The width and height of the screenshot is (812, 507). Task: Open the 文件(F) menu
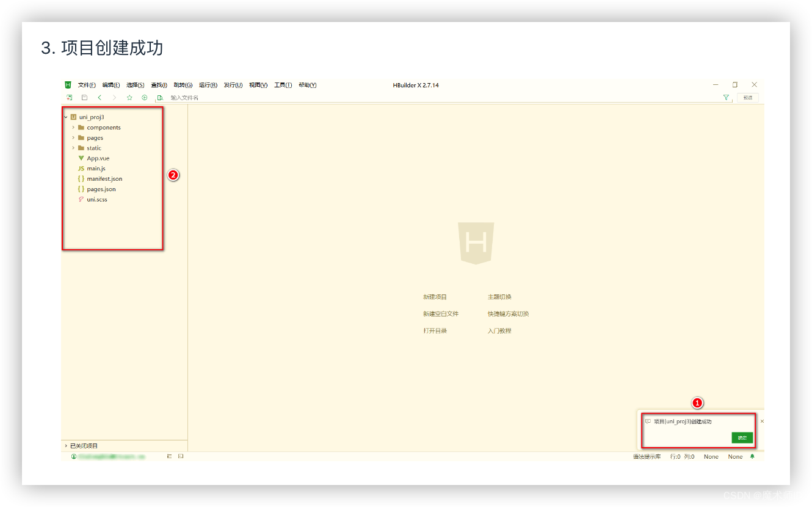coord(87,85)
